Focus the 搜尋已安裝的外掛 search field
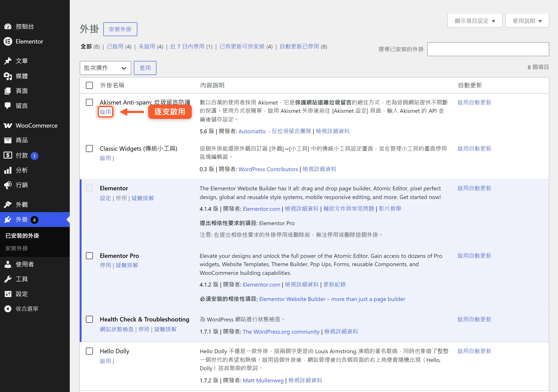This screenshot has height=392, width=558. (488, 49)
